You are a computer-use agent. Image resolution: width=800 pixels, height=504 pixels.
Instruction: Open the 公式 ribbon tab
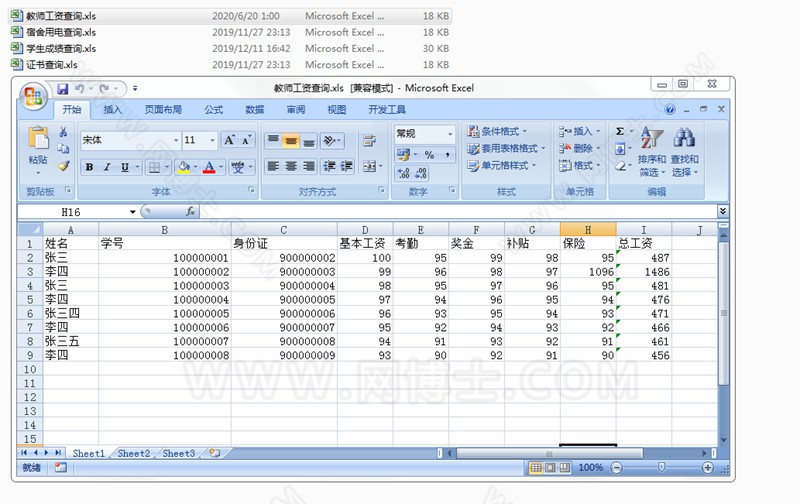pyautogui.click(x=214, y=110)
